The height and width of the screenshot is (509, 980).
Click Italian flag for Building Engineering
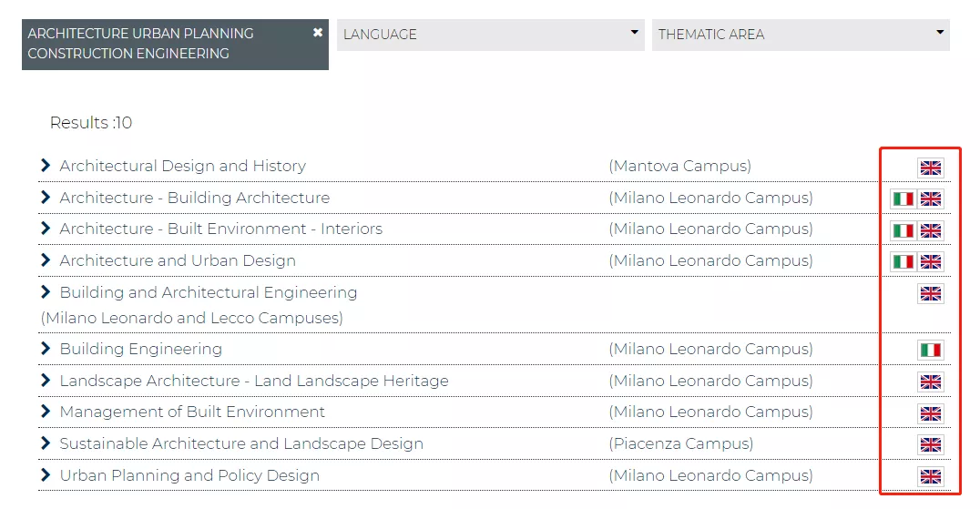pos(930,351)
